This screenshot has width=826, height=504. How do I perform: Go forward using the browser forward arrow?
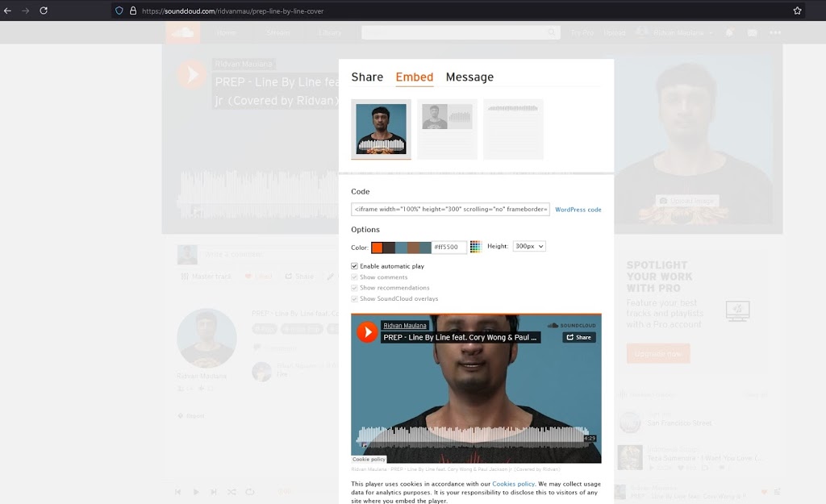coord(25,10)
